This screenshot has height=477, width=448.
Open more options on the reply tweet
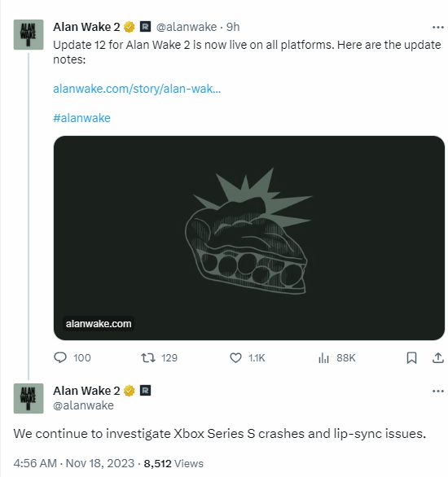tap(437, 392)
